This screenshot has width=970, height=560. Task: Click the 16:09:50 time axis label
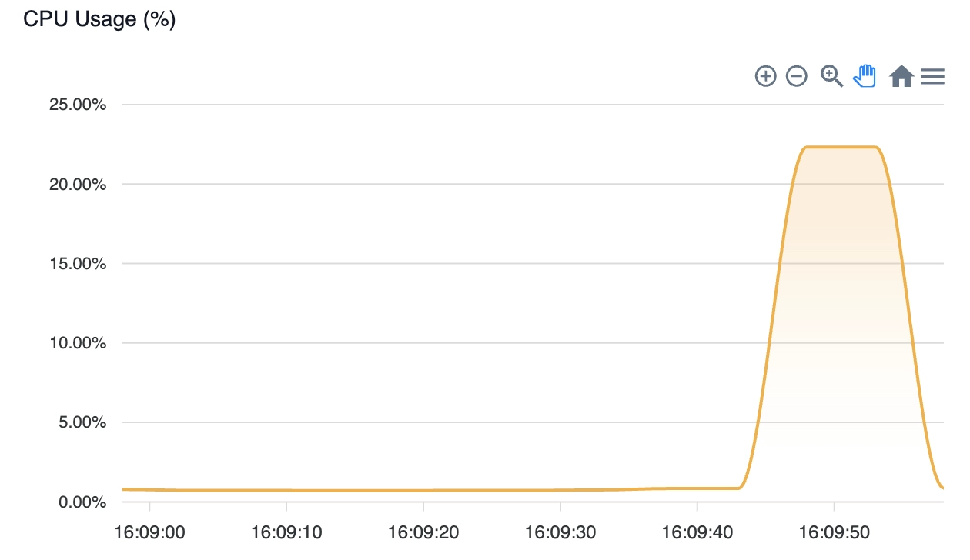tap(835, 532)
